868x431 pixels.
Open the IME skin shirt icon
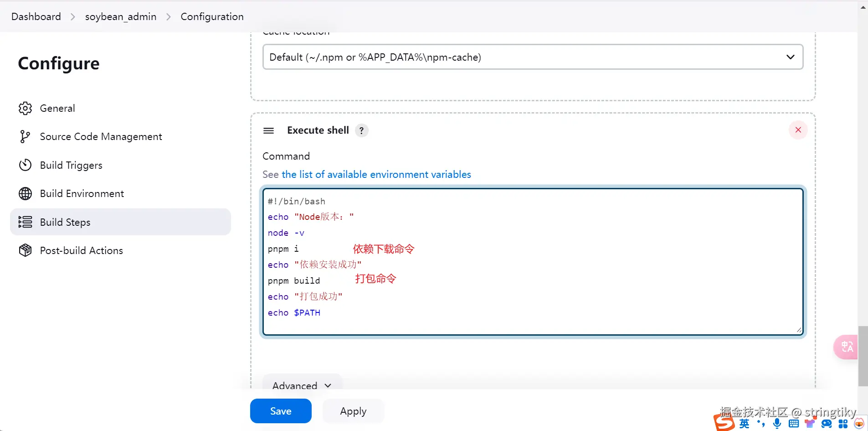(810, 424)
